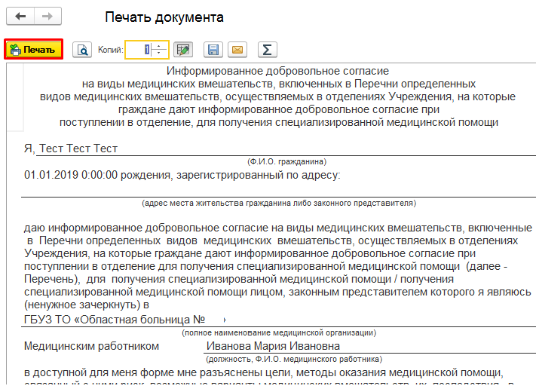Click the birth date line 01.01.2019
This screenshot has height=392, width=536.
pyautogui.click(x=181, y=176)
